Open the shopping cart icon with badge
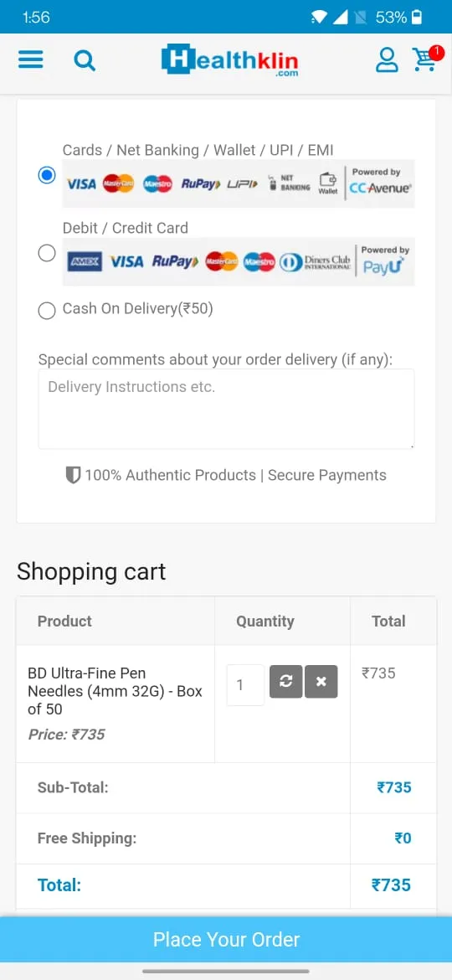Viewport: 452px width, 980px height. pyautogui.click(x=428, y=59)
